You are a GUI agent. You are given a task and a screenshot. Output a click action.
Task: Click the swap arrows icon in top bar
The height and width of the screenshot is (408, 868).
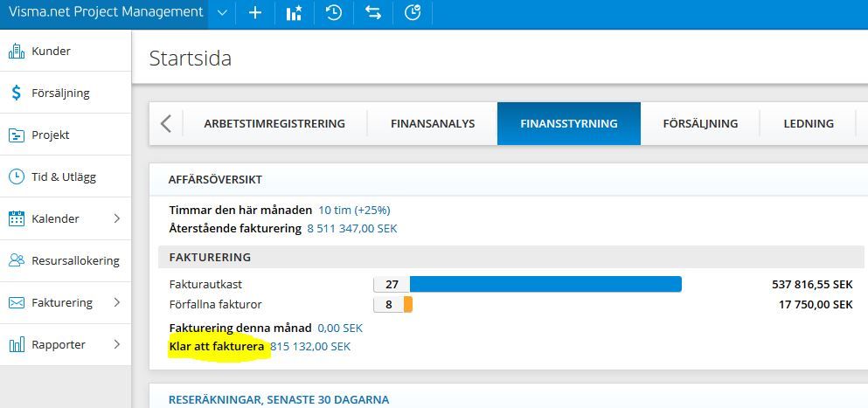(x=373, y=13)
